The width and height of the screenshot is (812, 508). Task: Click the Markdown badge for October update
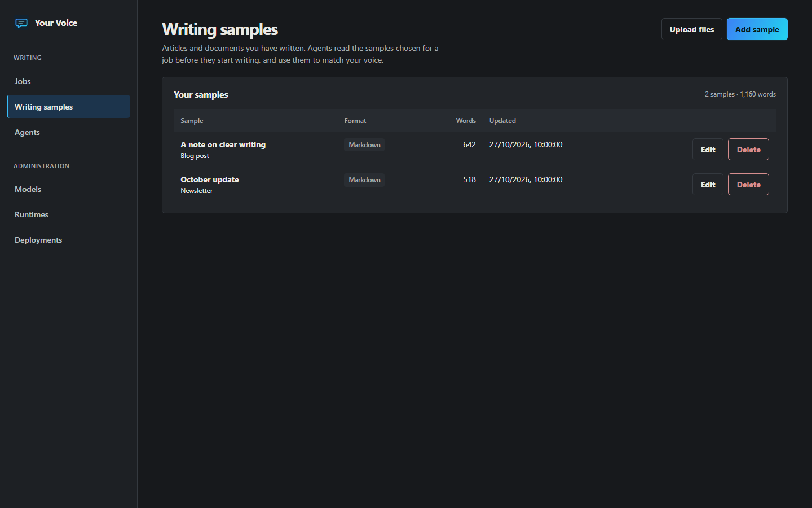coord(364,180)
